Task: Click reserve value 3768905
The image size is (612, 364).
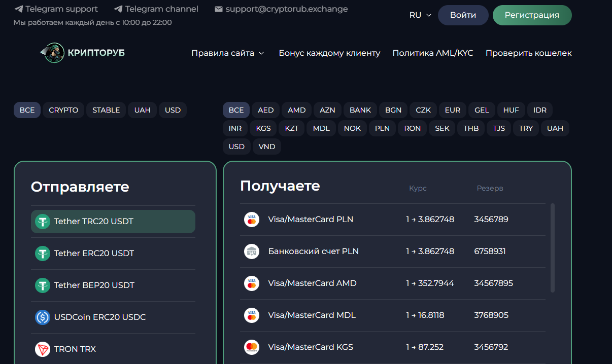Action: [491, 315]
